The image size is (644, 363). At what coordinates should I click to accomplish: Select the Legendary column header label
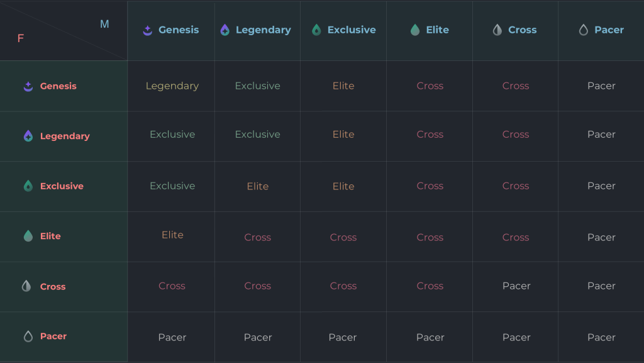pos(264,30)
